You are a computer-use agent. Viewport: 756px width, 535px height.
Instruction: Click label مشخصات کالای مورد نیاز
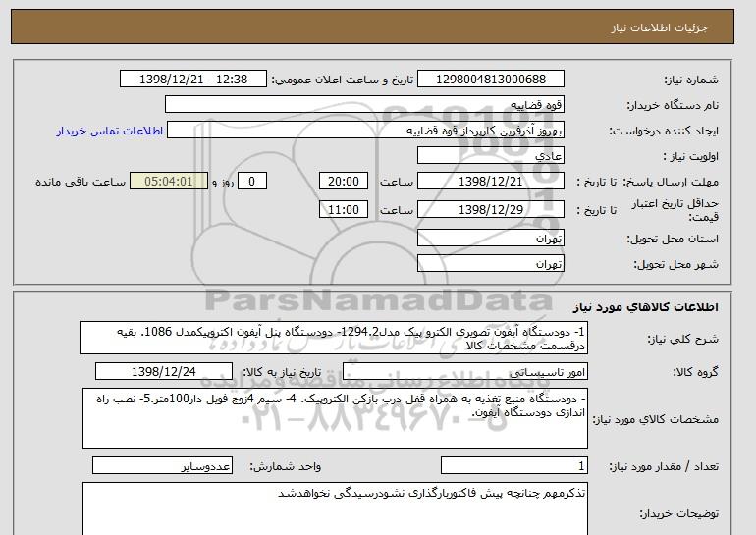[x=656, y=419]
